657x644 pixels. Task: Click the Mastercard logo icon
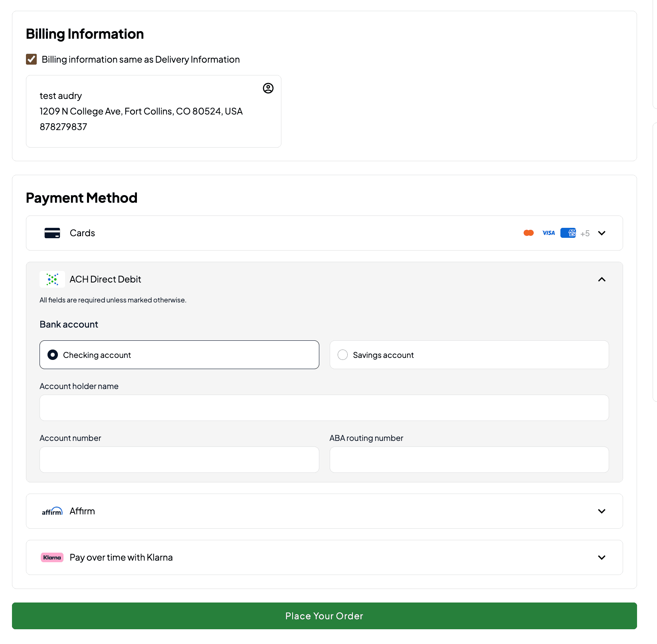pyautogui.click(x=528, y=233)
